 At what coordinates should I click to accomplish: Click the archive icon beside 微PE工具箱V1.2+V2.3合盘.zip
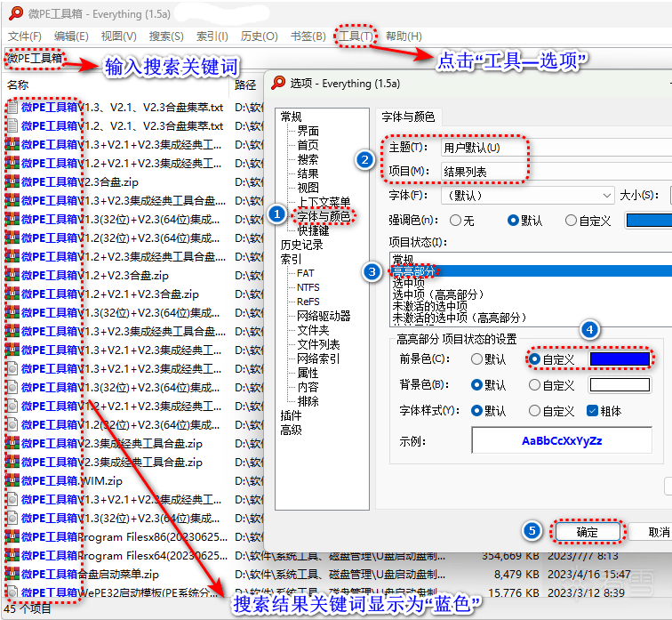pyautogui.click(x=12, y=275)
